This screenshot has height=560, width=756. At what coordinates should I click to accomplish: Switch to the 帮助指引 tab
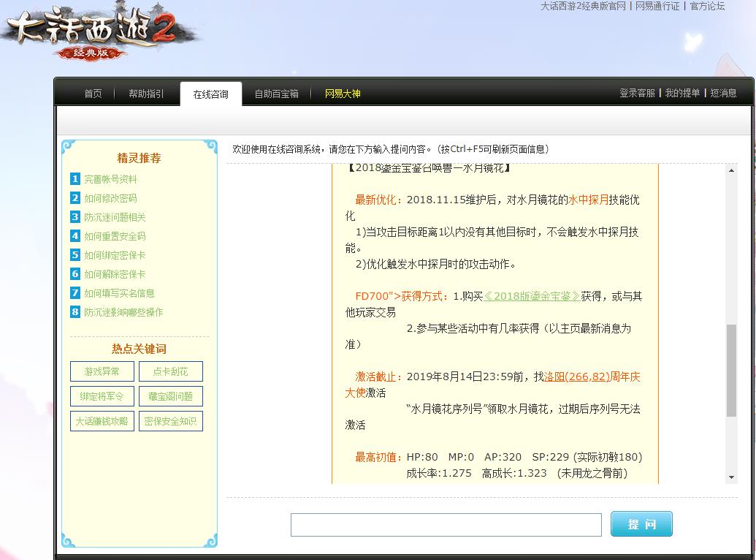point(146,94)
